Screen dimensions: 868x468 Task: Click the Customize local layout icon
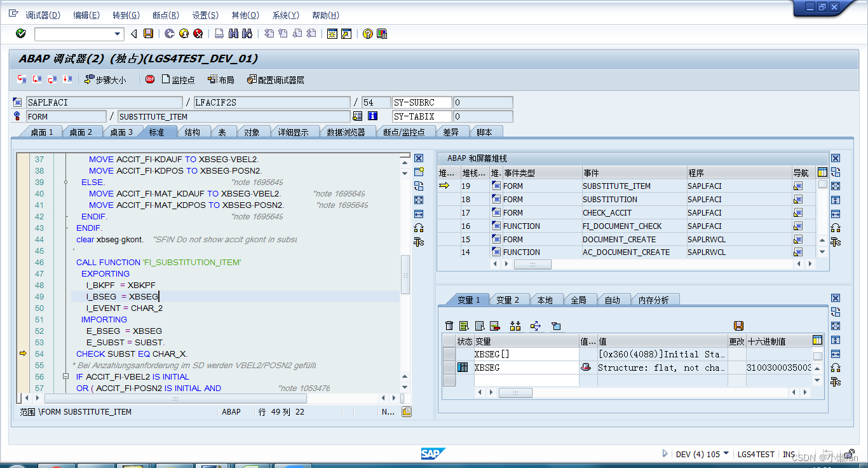(x=382, y=34)
